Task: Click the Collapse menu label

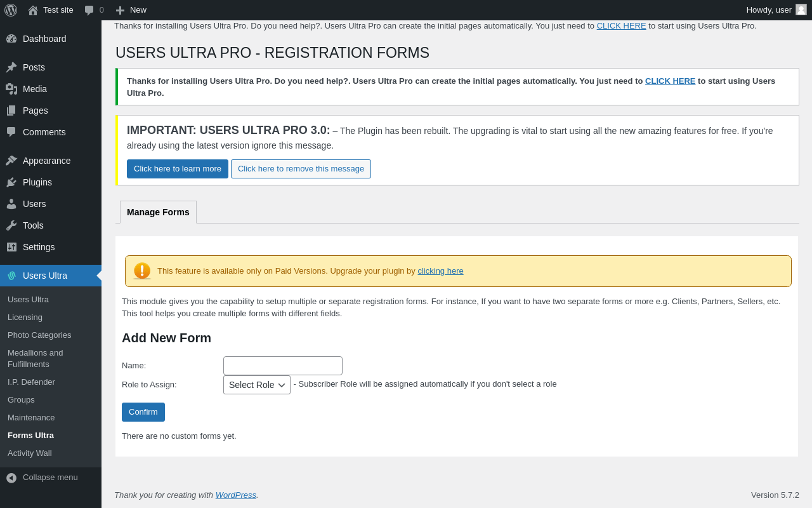Action: (50, 478)
